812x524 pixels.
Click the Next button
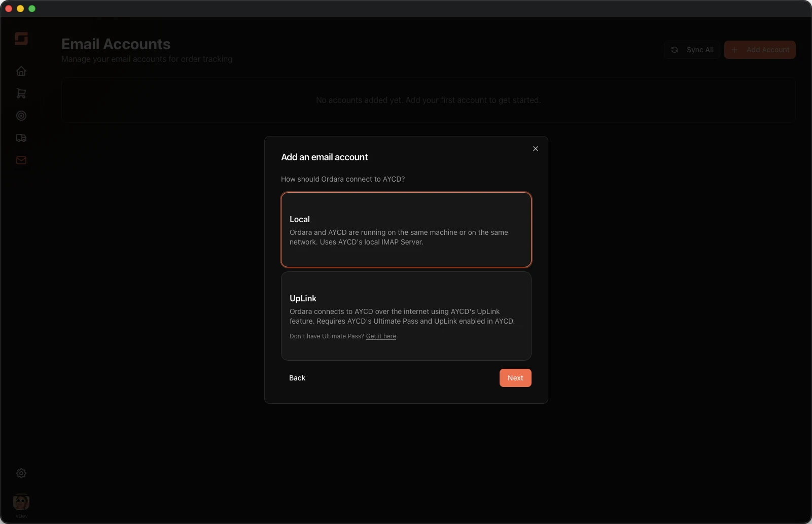pyautogui.click(x=515, y=378)
